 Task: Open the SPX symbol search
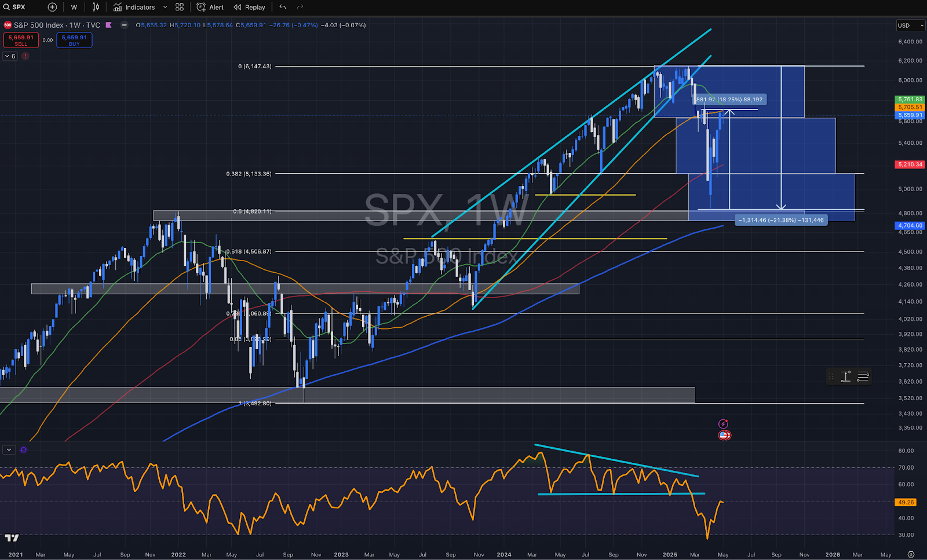(x=14, y=7)
